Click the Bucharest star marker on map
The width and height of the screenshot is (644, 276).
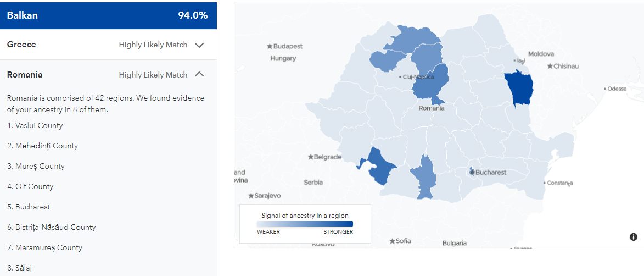[472, 172]
